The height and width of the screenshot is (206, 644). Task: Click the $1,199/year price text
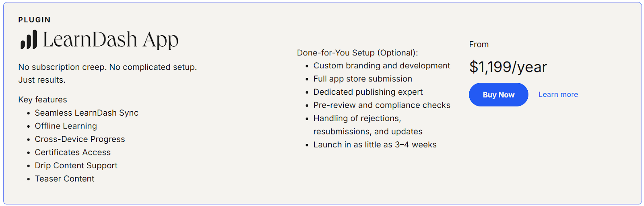coord(508,67)
